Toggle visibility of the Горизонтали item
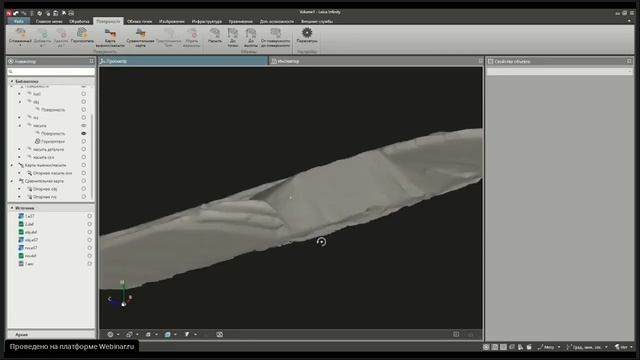 (84, 141)
